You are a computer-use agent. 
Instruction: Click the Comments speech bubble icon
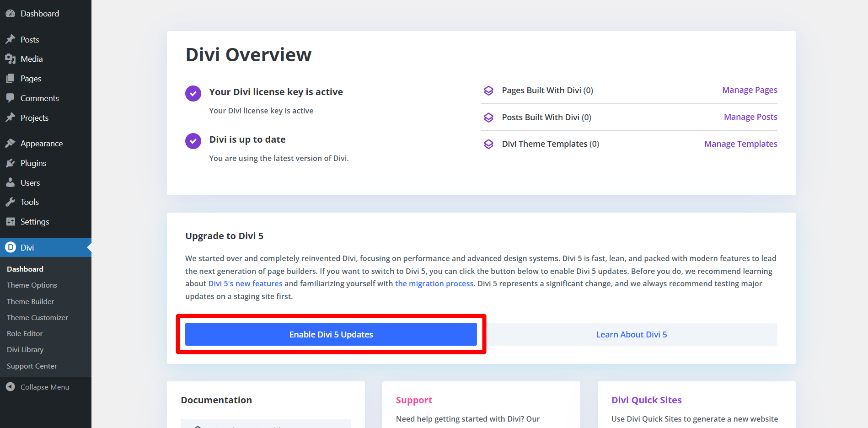pyautogui.click(x=10, y=98)
